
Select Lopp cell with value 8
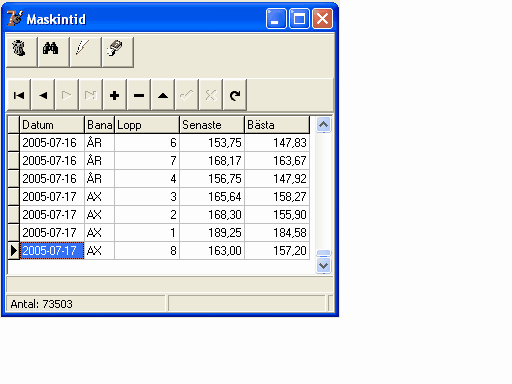click(x=147, y=251)
